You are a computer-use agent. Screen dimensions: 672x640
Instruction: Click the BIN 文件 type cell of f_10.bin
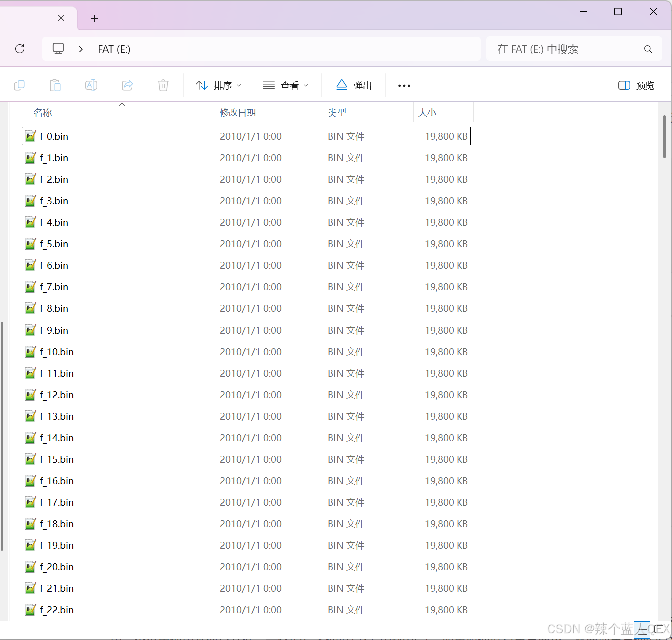(x=346, y=352)
